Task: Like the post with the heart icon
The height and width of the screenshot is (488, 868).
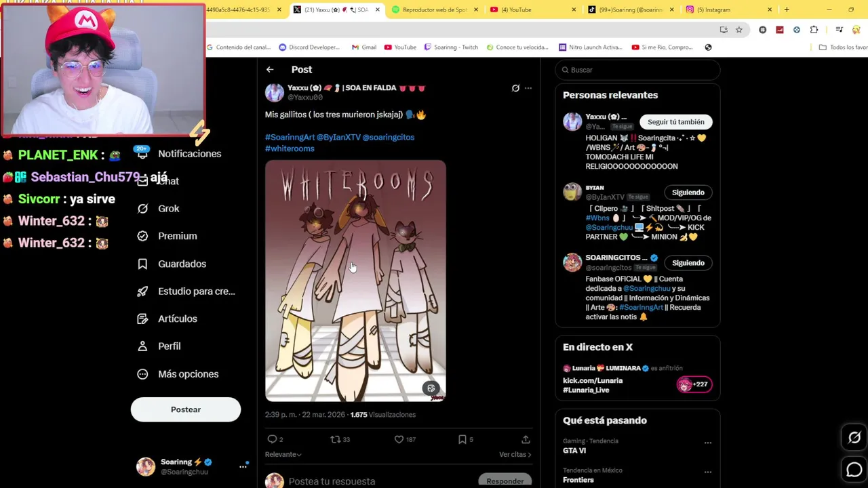Action: click(399, 439)
